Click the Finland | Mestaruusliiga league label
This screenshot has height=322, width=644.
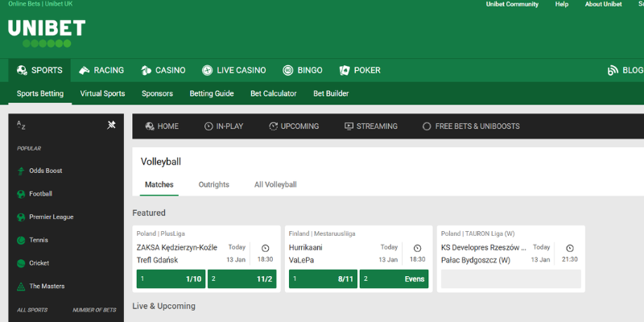(322, 233)
